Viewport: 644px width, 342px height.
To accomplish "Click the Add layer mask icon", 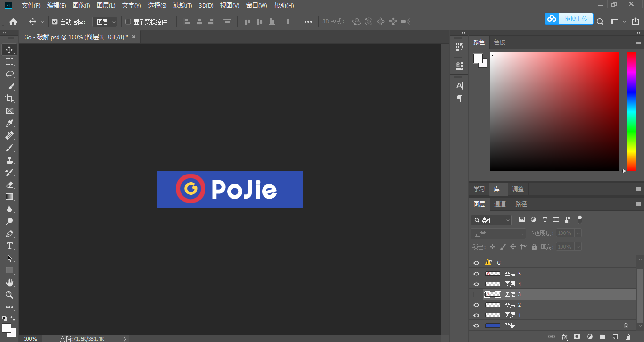I will click(x=577, y=337).
